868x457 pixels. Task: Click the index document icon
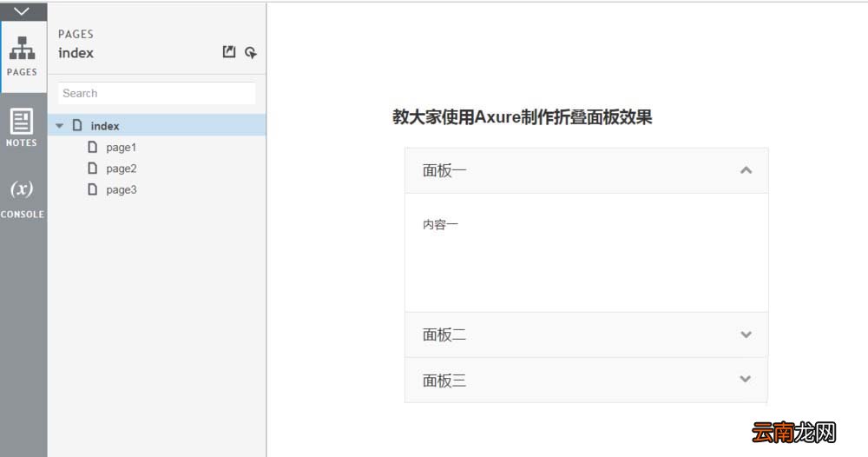click(x=77, y=125)
